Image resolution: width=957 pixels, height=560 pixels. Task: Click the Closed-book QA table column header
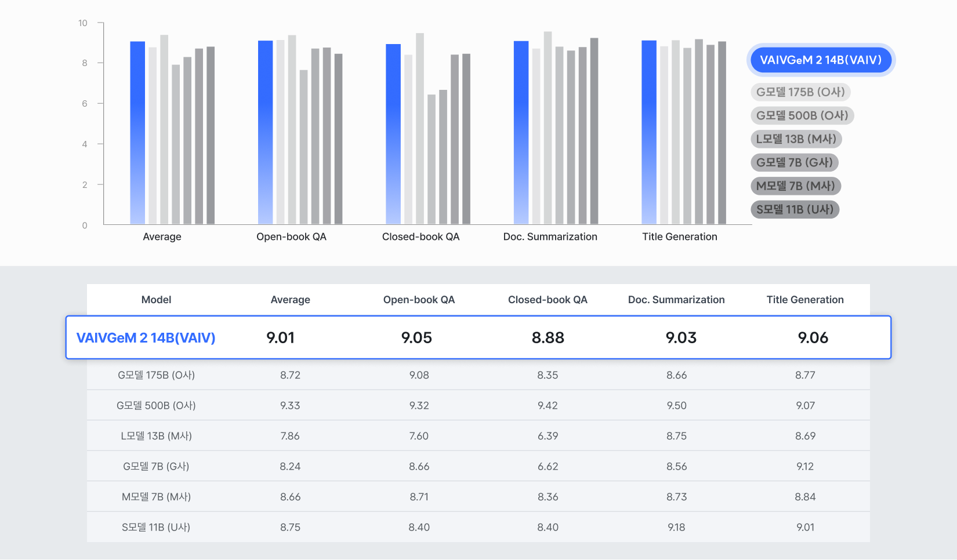(548, 300)
